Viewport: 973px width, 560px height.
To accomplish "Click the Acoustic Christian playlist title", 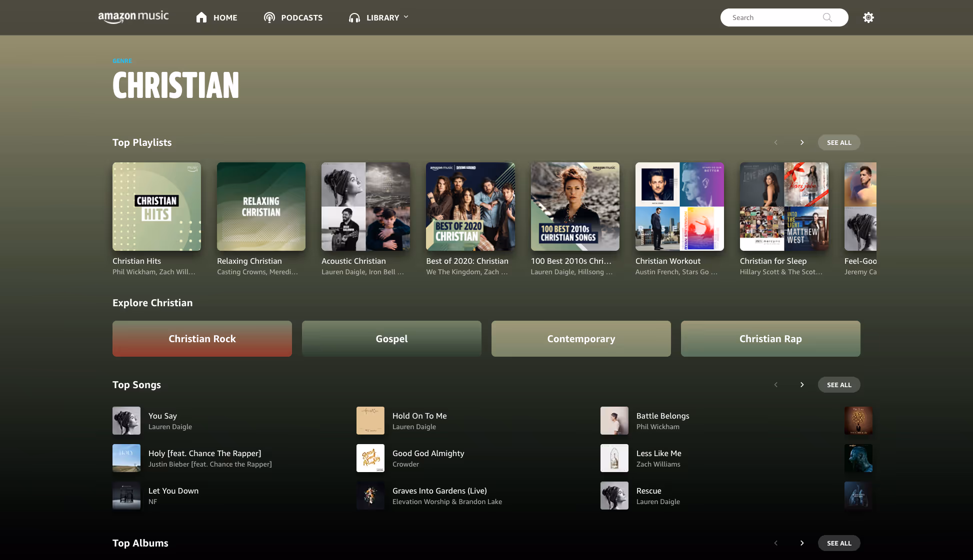I will pos(353,261).
